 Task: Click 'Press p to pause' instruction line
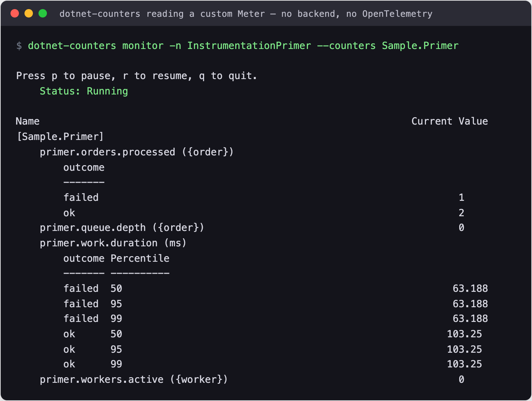point(136,76)
